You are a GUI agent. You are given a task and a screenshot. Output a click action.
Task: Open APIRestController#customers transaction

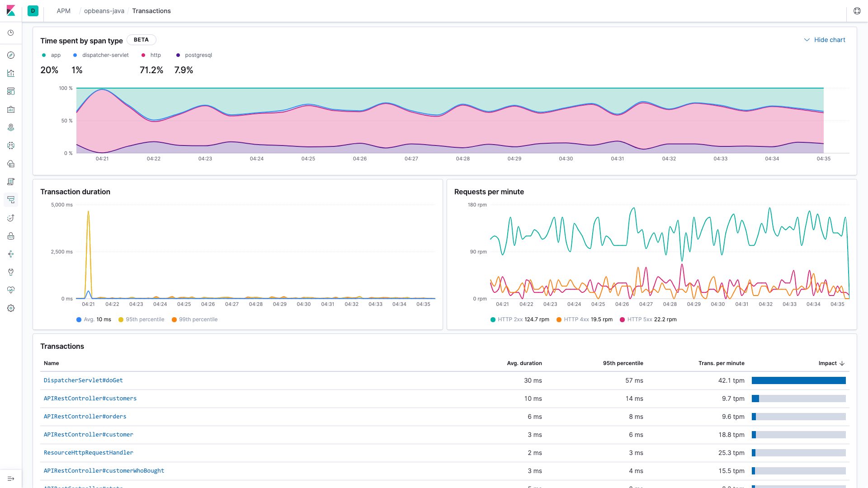[90, 399]
